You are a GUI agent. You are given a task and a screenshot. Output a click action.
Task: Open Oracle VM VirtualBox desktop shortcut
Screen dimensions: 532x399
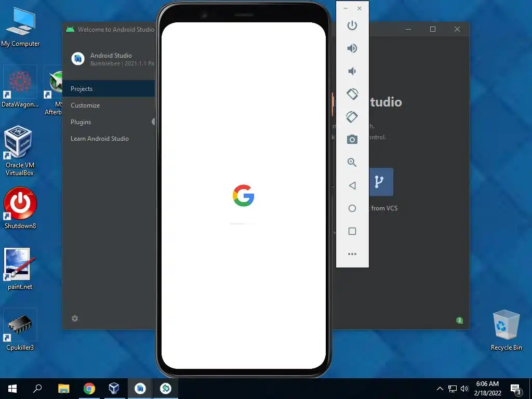[x=19, y=151]
